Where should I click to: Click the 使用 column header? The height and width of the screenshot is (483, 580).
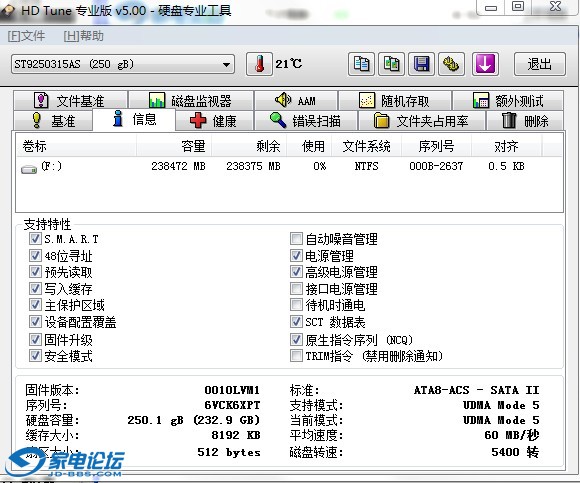coord(309,146)
